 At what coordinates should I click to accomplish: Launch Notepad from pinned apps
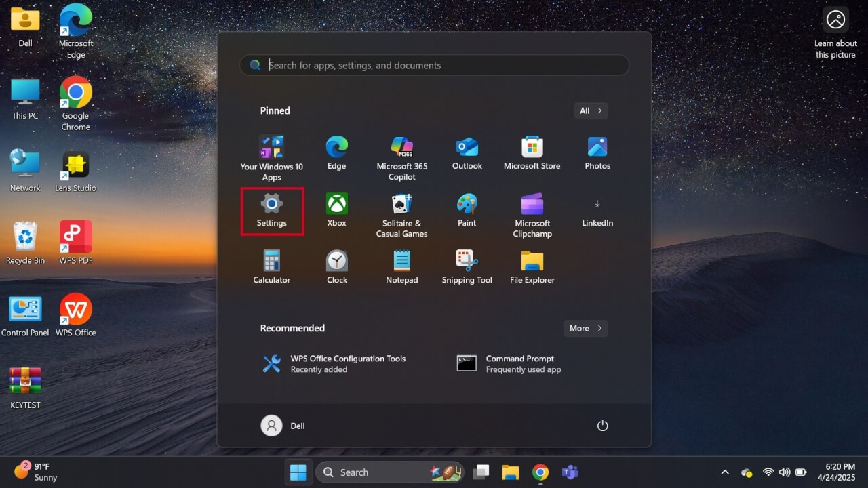coord(402,268)
